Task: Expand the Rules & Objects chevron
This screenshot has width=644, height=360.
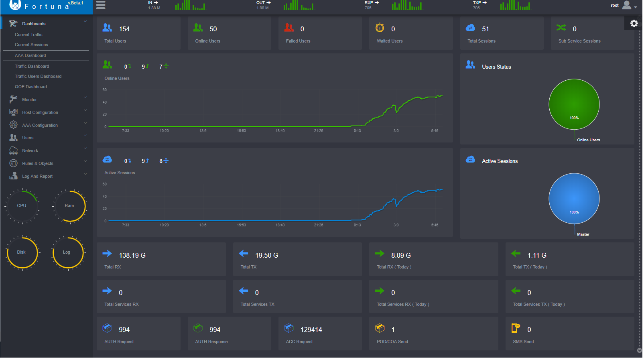Action: pos(85,161)
